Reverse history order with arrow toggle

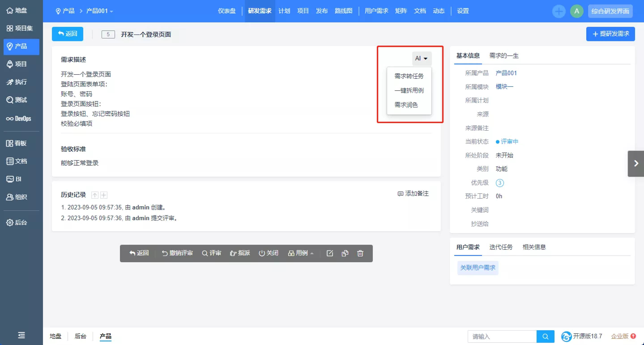pyautogui.click(x=95, y=195)
